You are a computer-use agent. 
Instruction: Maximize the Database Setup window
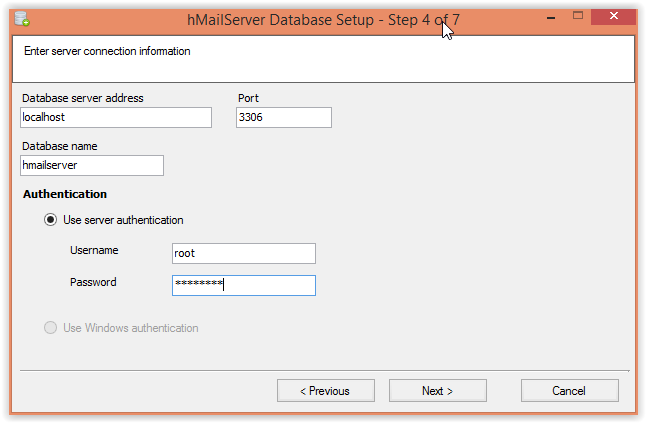click(x=578, y=16)
